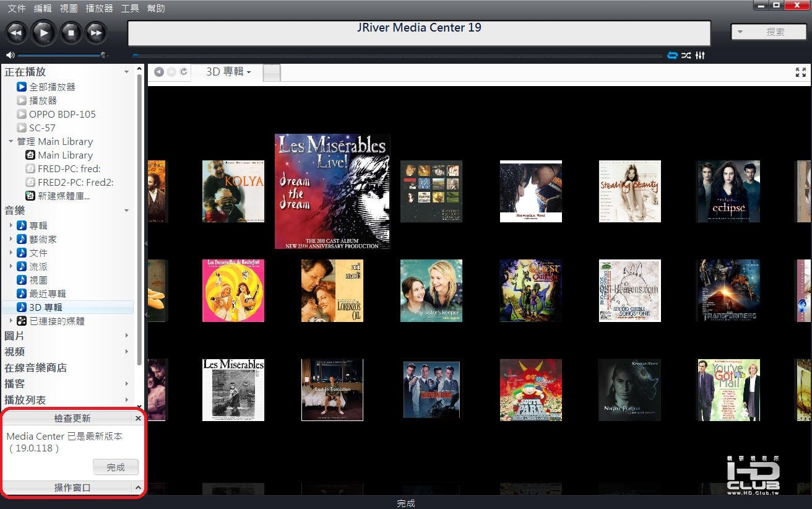The image size is (812, 509).
Task: Switch to full screen view icon
Action: point(801,72)
